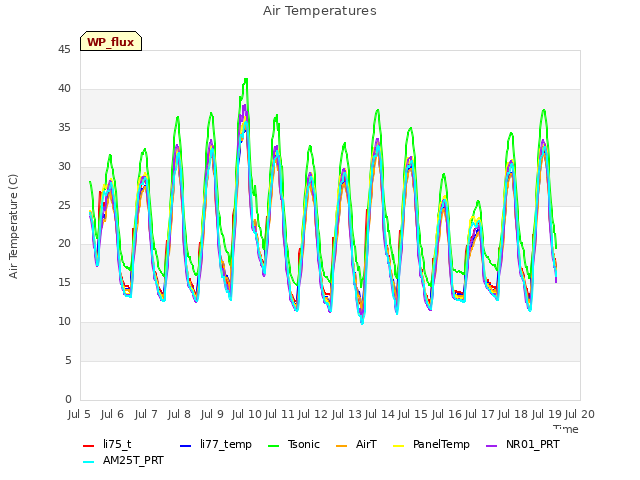
Task: Click the 10 y-axis tick label
Action: 64,322
